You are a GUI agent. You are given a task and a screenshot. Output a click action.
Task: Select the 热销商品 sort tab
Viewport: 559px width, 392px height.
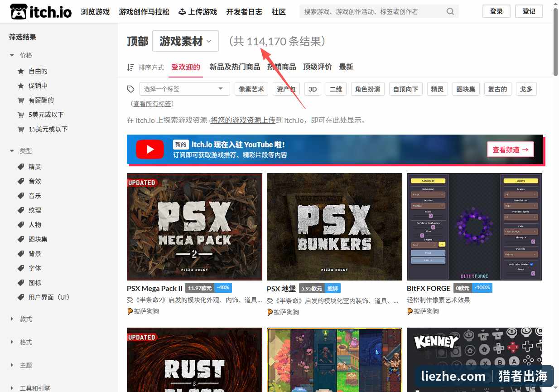[282, 67]
